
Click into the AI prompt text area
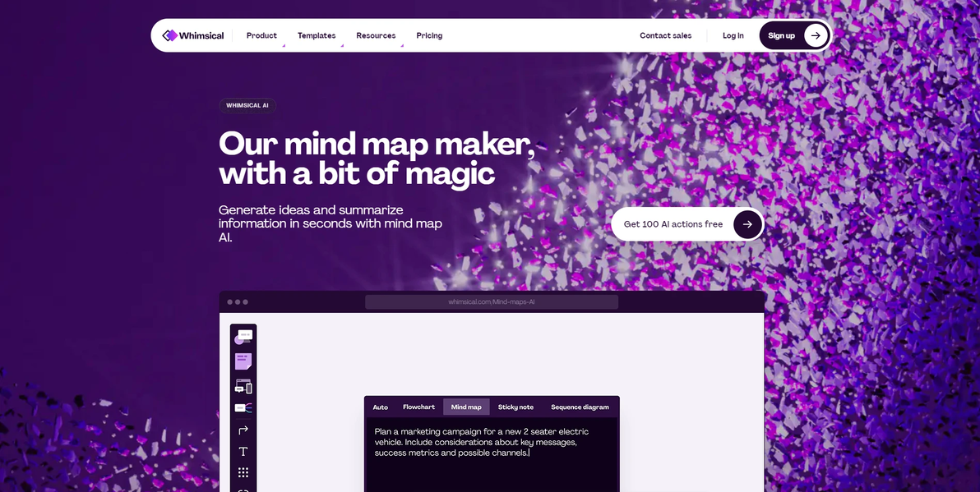coord(492,454)
